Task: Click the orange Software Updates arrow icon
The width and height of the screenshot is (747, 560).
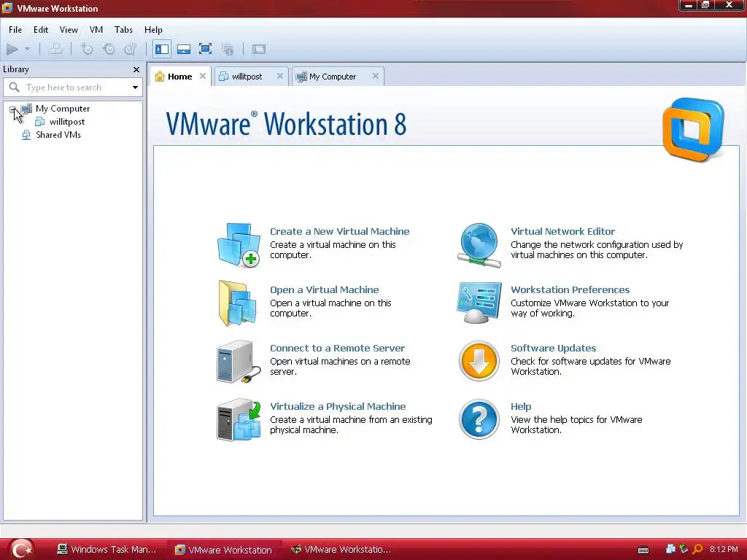Action: [479, 361]
